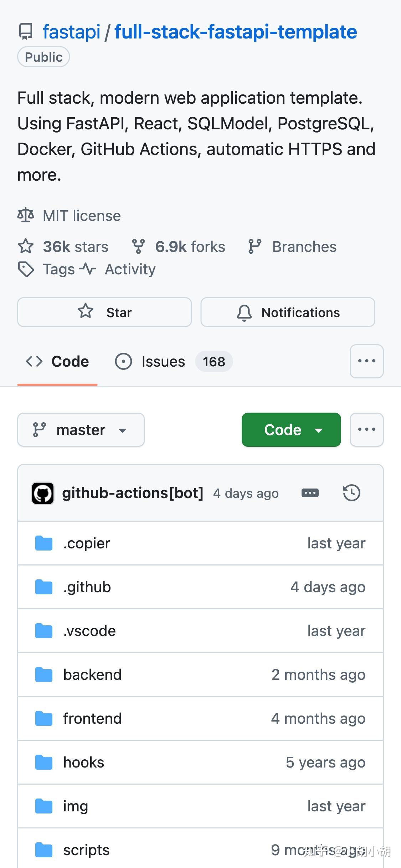The height and width of the screenshot is (868, 401).
Task: Click the code brackets icon on Code tab
Action: (x=34, y=361)
